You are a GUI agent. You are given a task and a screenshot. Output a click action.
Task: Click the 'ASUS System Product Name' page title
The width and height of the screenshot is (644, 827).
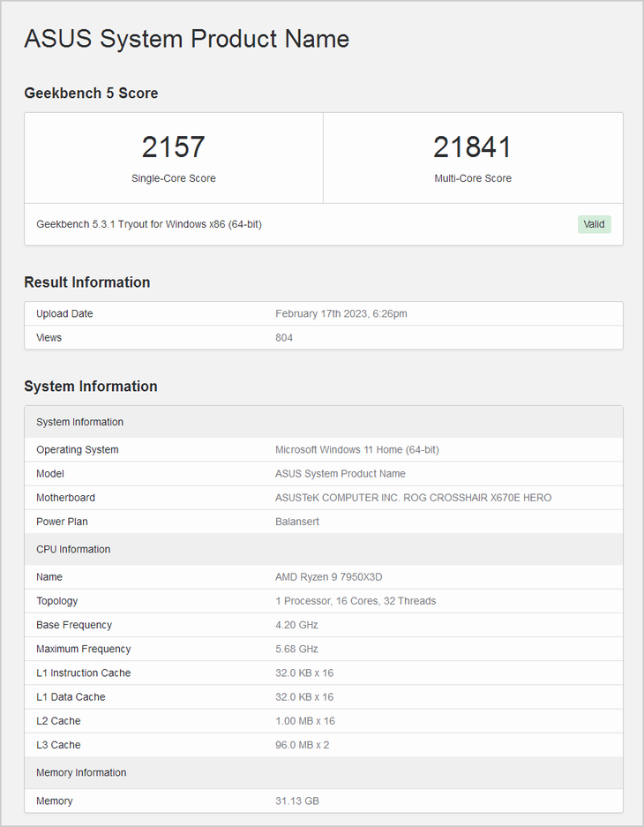coord(186,39)
